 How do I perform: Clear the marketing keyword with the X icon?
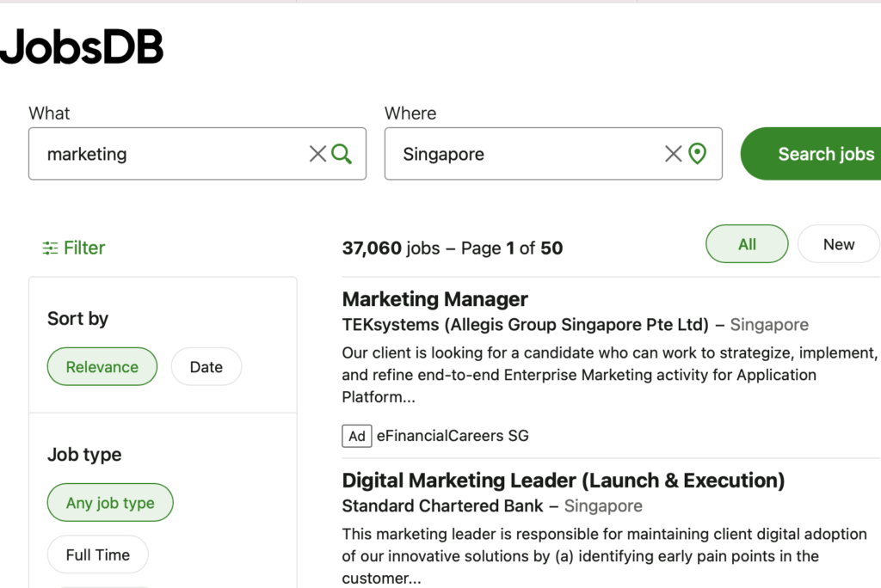[x=317, y=153]
